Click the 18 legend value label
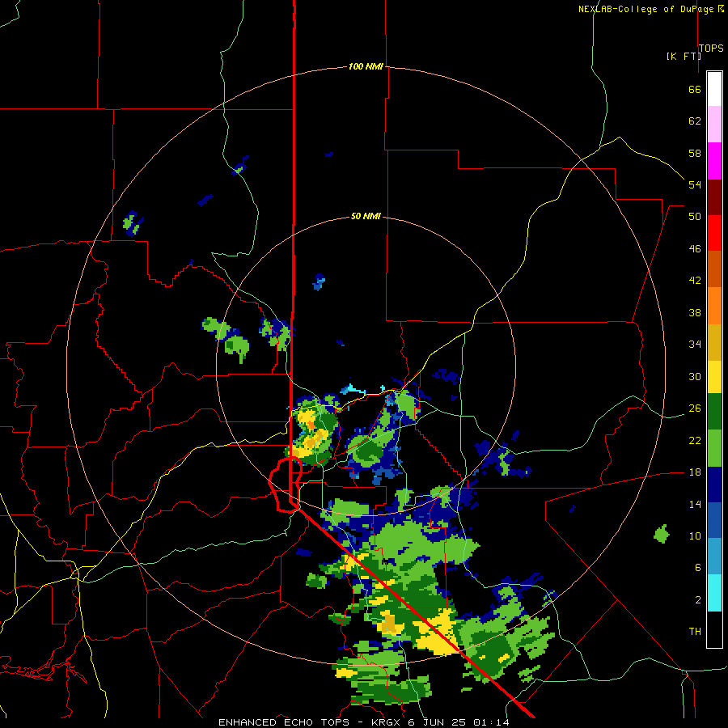 [695, 472]
